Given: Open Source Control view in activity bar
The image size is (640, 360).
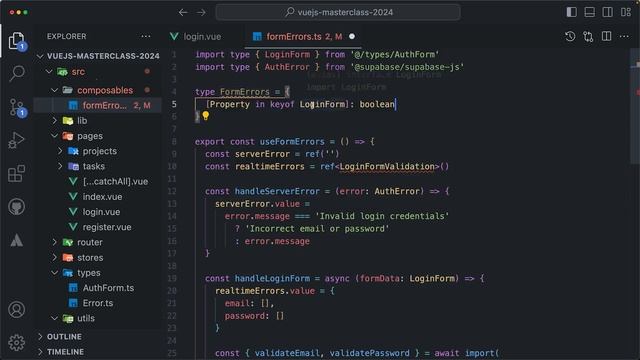Looking at the screenshot, I should click(16, 108).
